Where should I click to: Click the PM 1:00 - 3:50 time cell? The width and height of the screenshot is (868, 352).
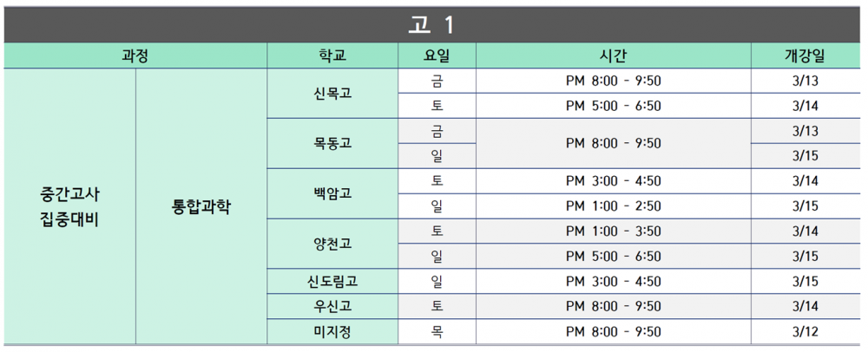(x=614, y=231)
